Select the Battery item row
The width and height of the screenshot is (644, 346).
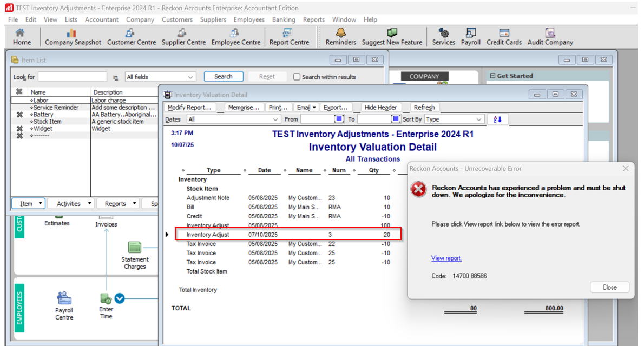[x=84, y=115]
